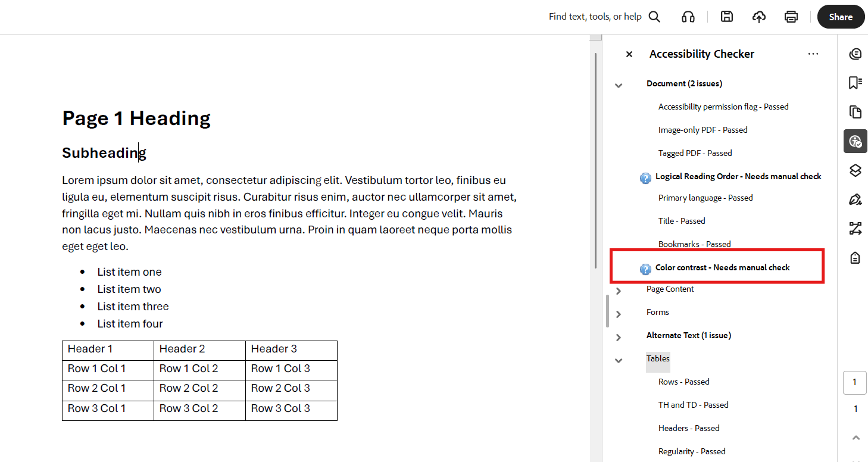Select Primary language - Passed item
Image resolution: width=868 pixels, height=462 pixels.
[x=705, y=198]
